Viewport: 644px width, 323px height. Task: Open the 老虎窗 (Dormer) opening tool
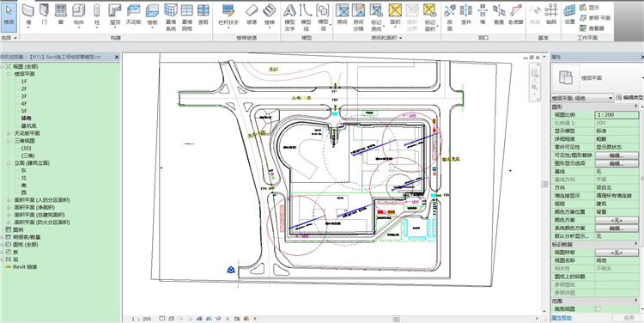(x=515, y=15)
